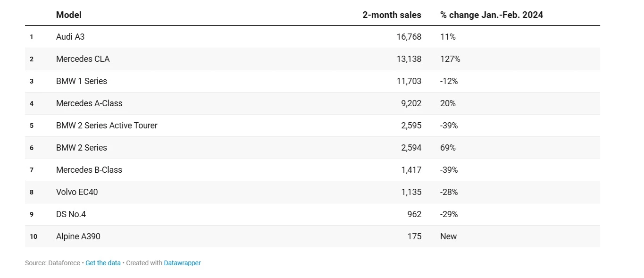Click the 'New' change value for Alpine
This screenshot has height=278, width=644.
[448, 236]
